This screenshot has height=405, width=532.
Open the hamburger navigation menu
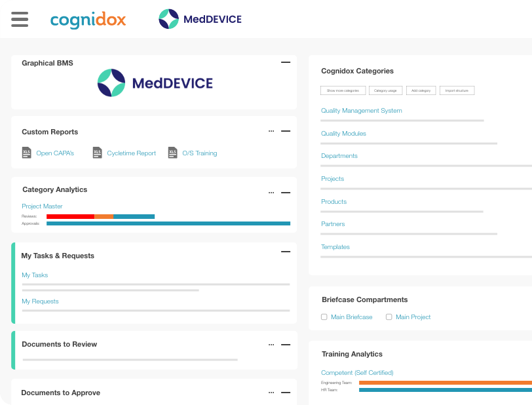point(19,19)
